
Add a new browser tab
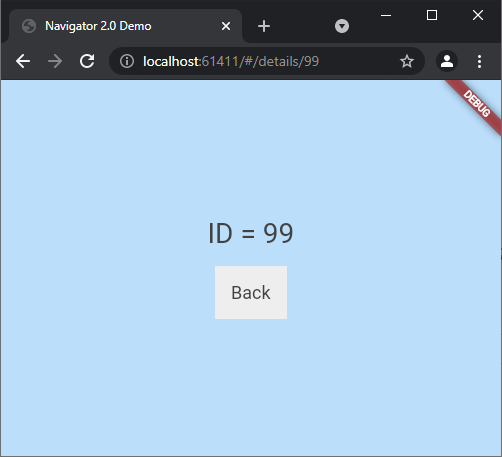pyautogui.click(x=264, y=26)
